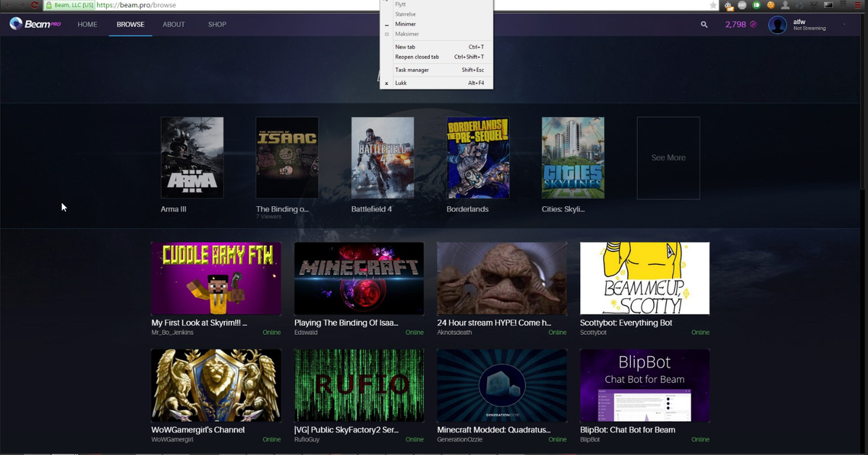
Task: Click the Mr_Bo_Jenkins username
Action: coord(172,333)
